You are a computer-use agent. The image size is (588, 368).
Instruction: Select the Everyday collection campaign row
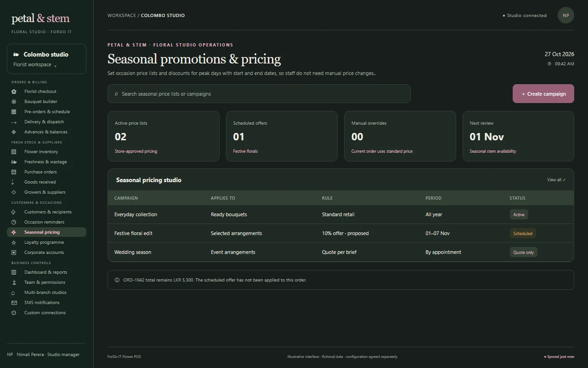[341, 214]
